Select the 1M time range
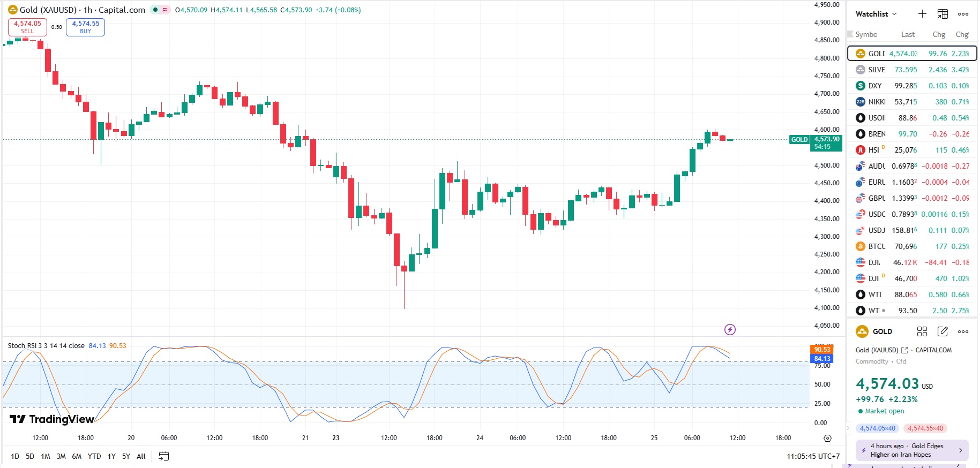The height and width of the screenshot is (468, 980). point(46,456)
